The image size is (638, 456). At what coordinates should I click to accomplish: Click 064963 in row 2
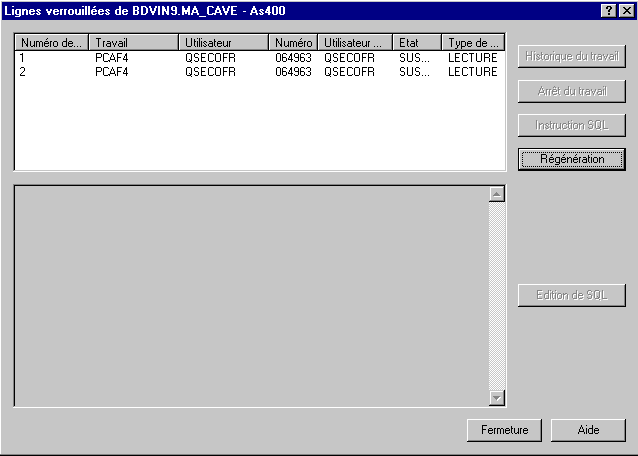[293, 72]
